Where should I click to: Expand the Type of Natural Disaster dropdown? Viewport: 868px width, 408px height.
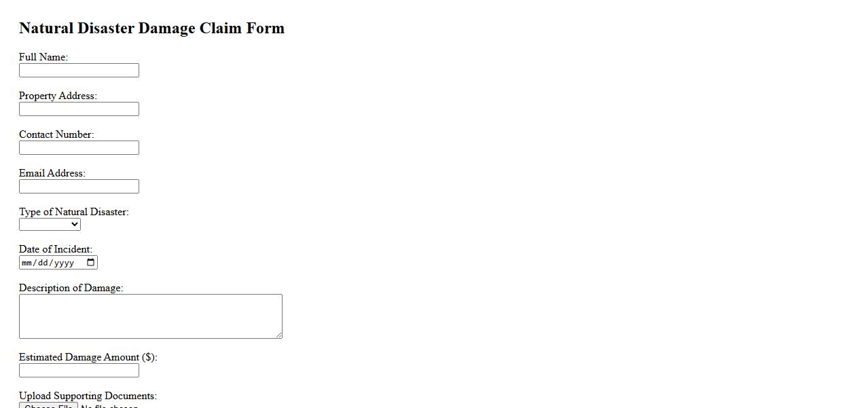(x=50, y=224)
